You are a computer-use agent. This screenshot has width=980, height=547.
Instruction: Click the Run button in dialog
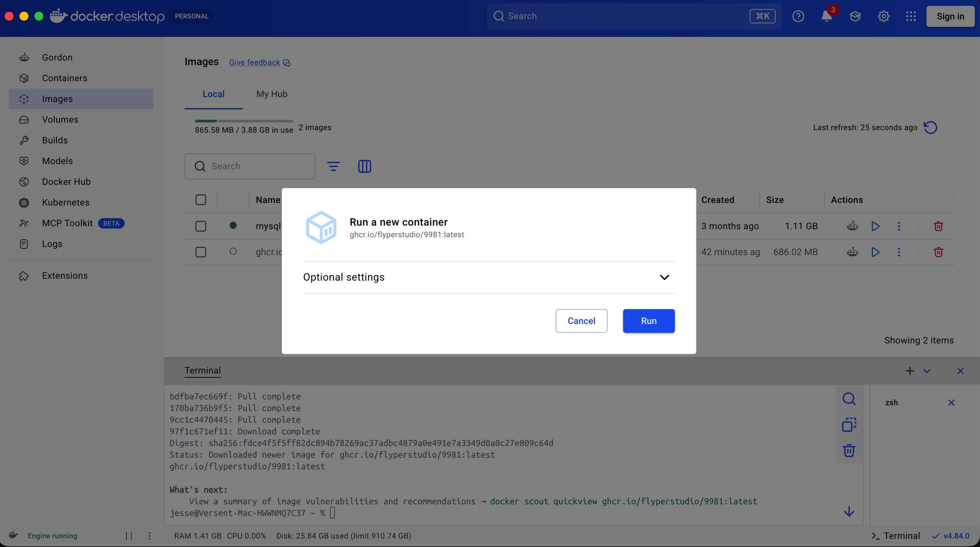point(649,321)
